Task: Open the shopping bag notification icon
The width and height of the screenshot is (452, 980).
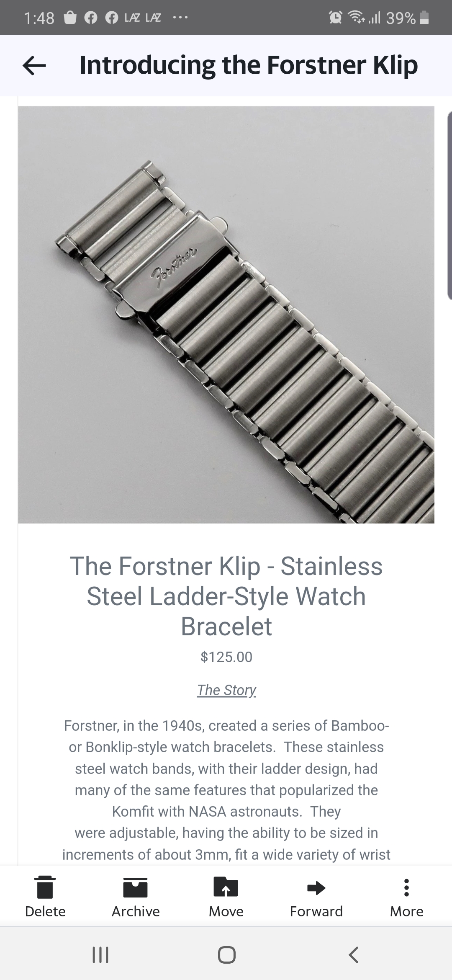Action: [x=70, y=18]
